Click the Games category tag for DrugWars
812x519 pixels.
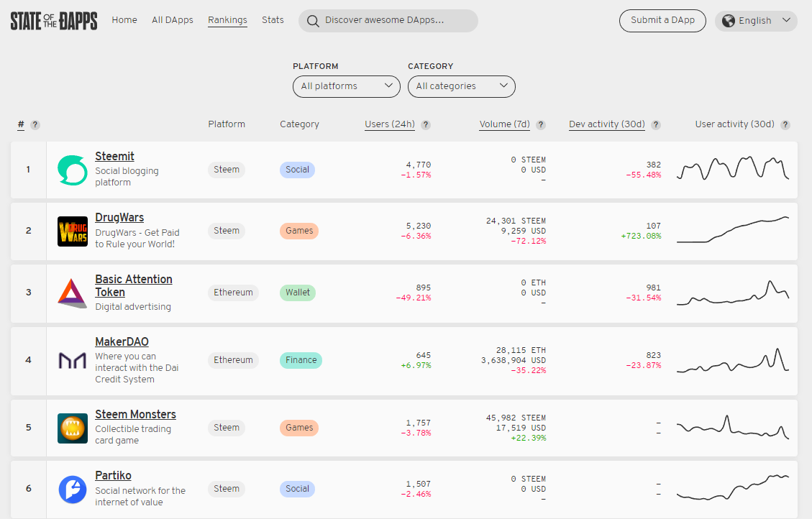(299, 231)
